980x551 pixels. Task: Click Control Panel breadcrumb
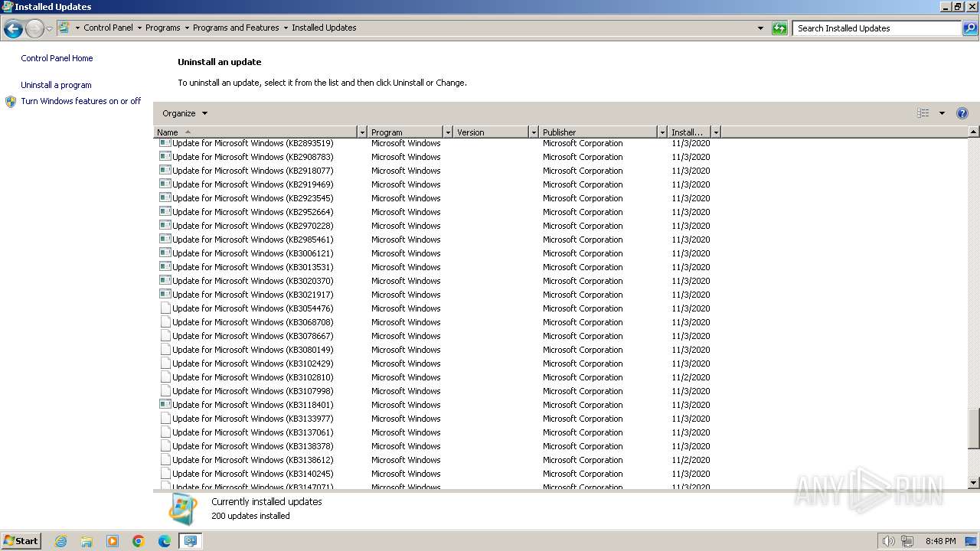coord(108,28)
